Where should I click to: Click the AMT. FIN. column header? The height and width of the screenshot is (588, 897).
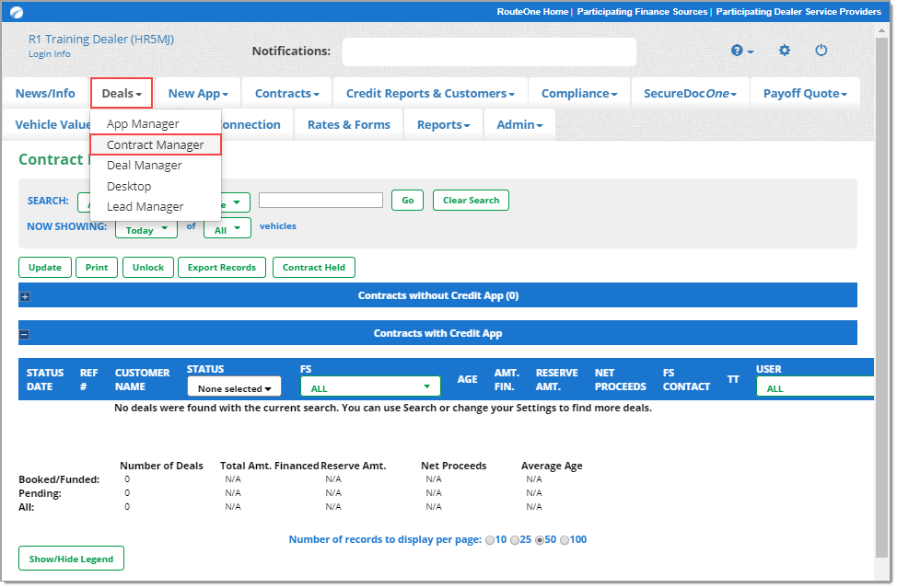point(507,381)
